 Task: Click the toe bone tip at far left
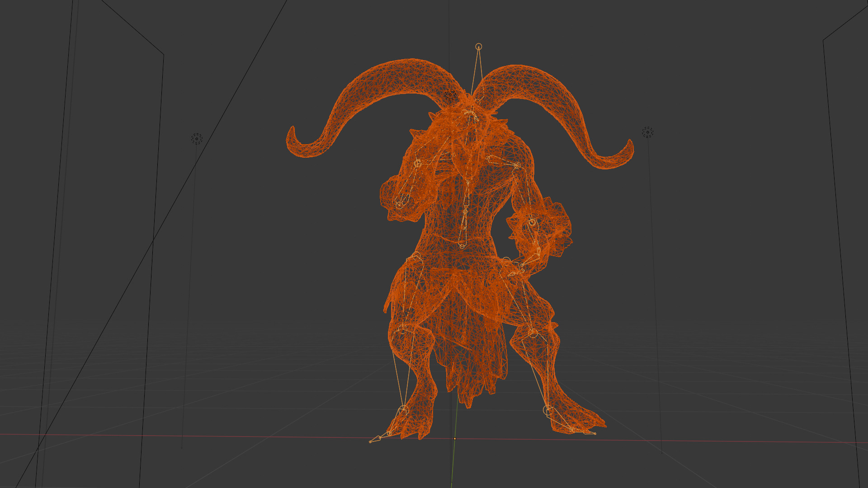click(x=370, y=441)
